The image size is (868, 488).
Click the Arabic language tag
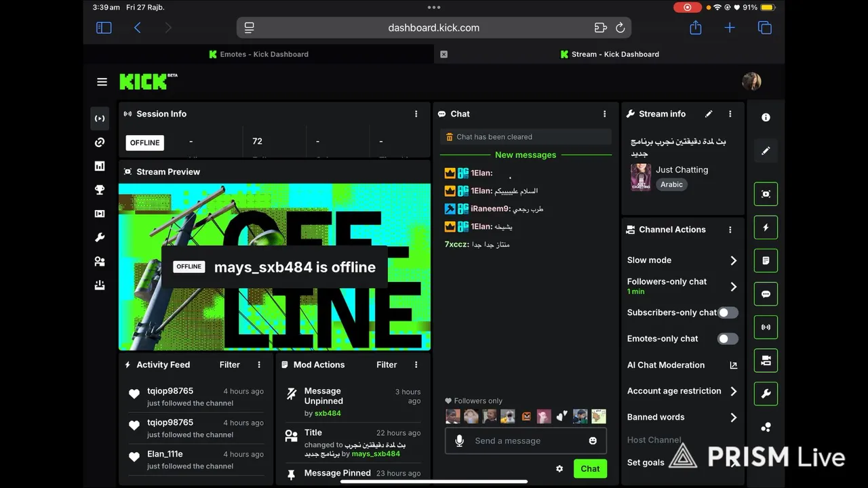point(671,184)
